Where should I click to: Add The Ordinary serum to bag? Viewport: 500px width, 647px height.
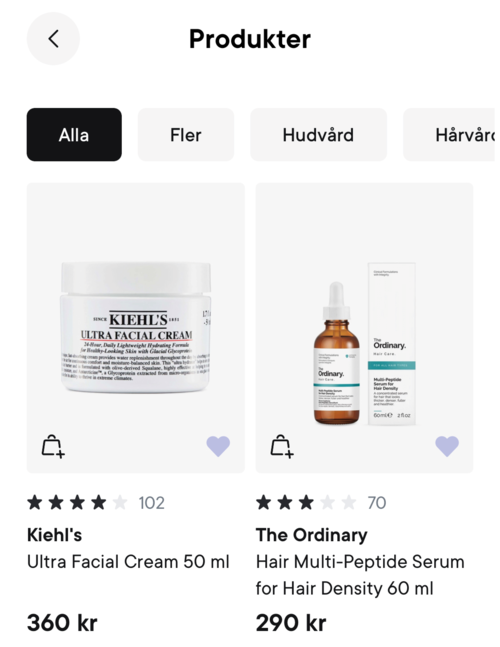click(282, 446)
